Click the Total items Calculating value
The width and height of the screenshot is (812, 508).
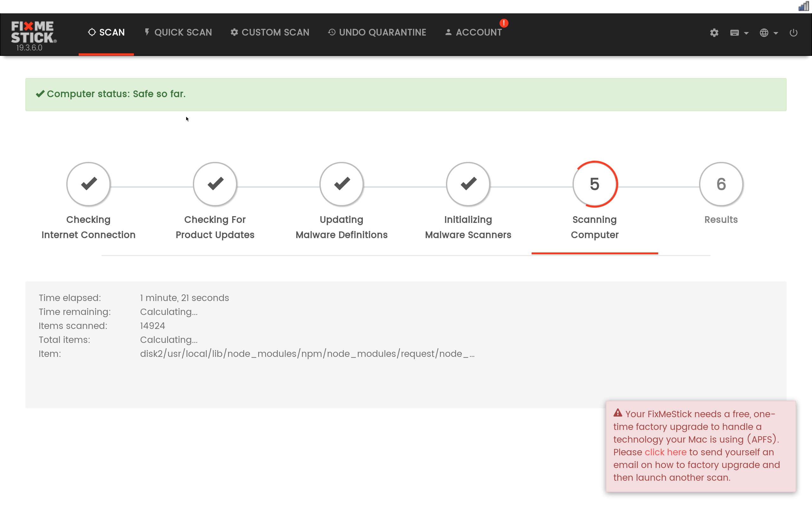pos(169,340)
